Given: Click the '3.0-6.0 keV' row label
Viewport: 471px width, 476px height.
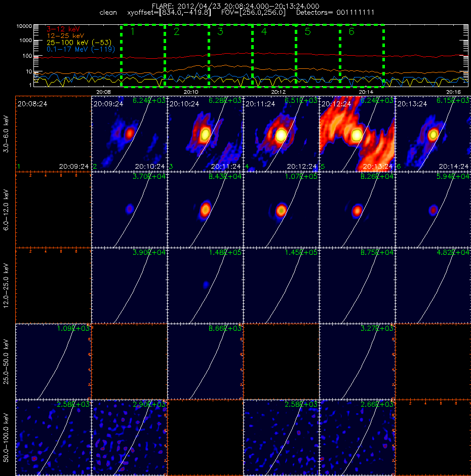Looking at the screenshot, I should pyautogui.click(x=6, y=134).
